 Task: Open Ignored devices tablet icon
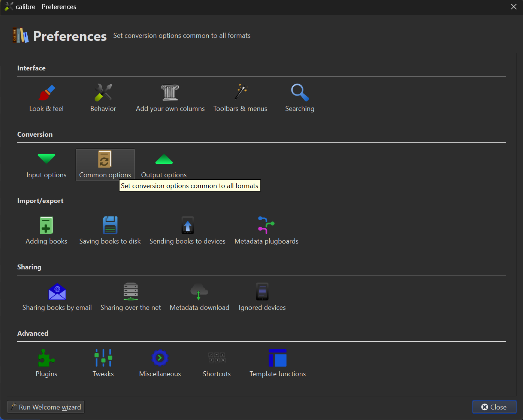pyautogui.click(x=262, y=291)
